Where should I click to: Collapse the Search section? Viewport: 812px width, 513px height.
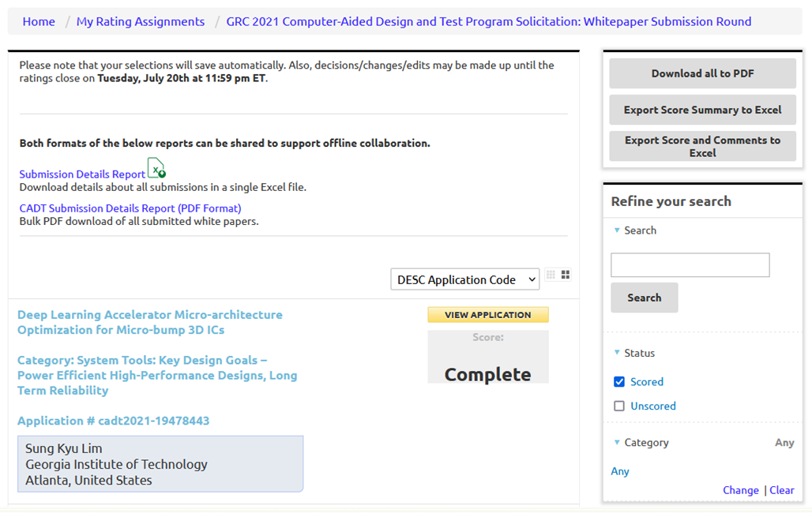(x=617, y=230)
